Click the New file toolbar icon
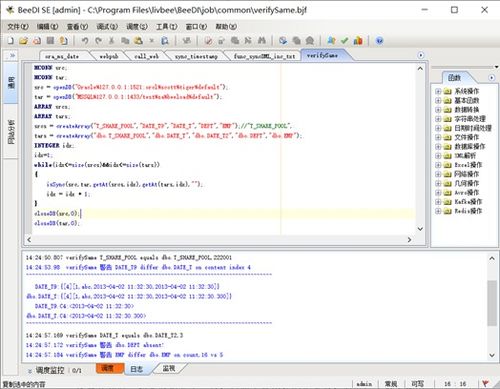Viewport: 500px width, 389px height. tap(11, 41)
